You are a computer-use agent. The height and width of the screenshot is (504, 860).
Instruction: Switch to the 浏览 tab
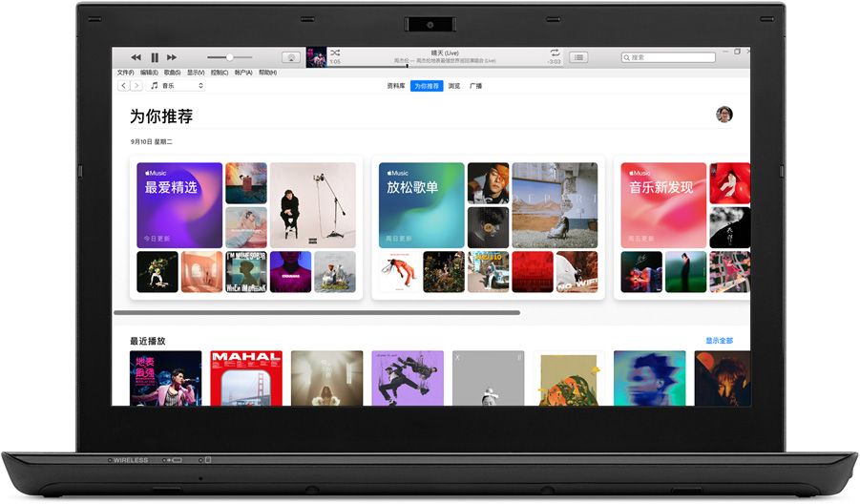[x=454, y=86]
